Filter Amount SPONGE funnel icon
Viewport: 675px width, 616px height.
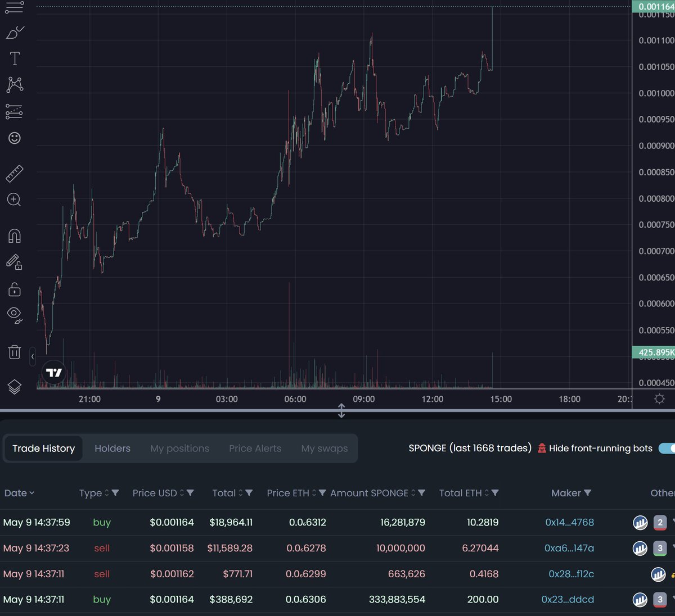coord(421,493)
